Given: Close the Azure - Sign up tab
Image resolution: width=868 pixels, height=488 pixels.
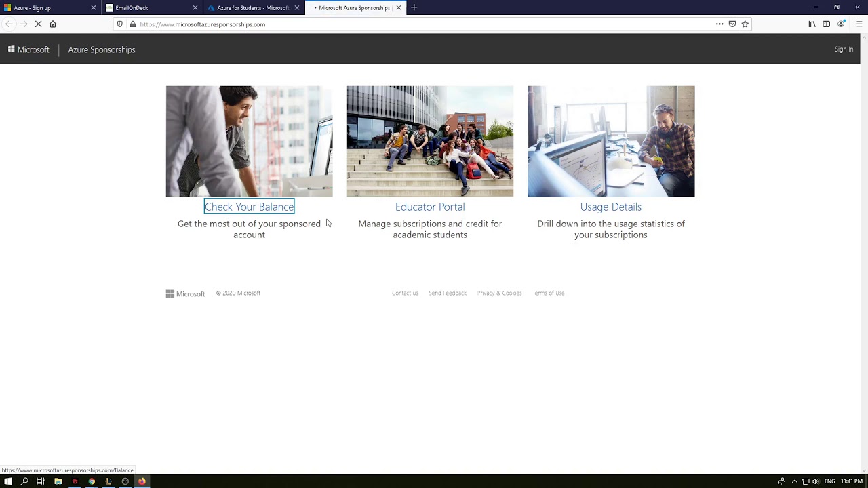Looking at the screenshot, I should [x=94, y=8].
